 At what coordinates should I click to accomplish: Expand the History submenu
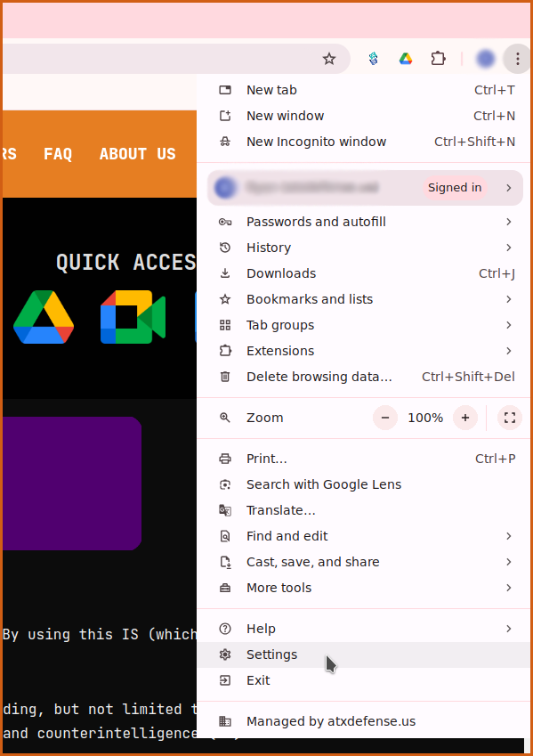(x=363, y=248)
